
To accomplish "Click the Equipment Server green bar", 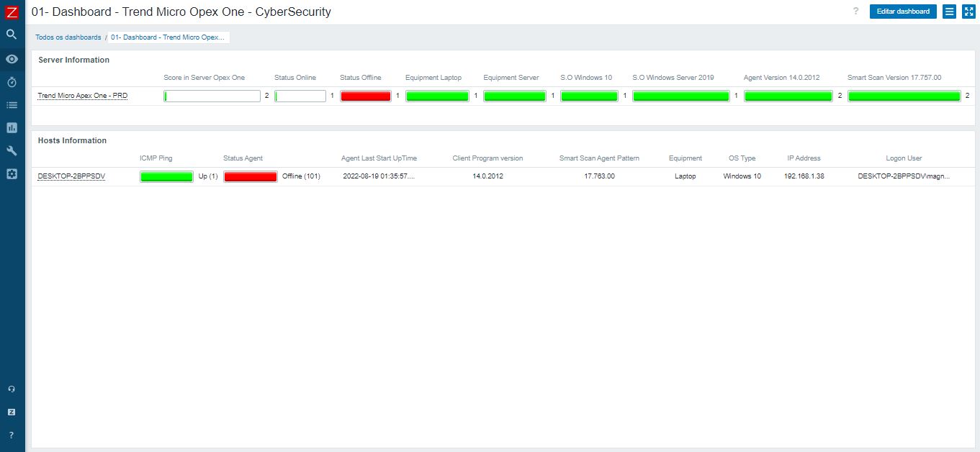I will (515, 96).
